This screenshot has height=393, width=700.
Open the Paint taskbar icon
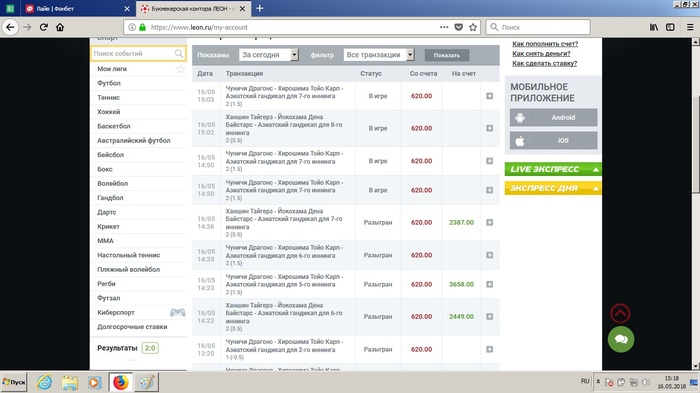(146, 382)
